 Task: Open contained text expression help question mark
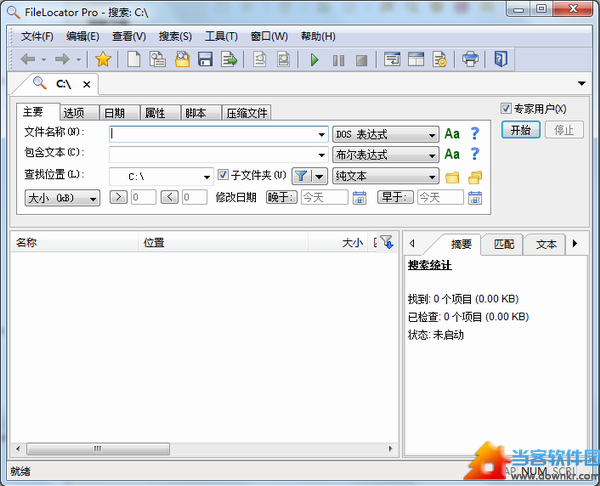coord(475,154)
